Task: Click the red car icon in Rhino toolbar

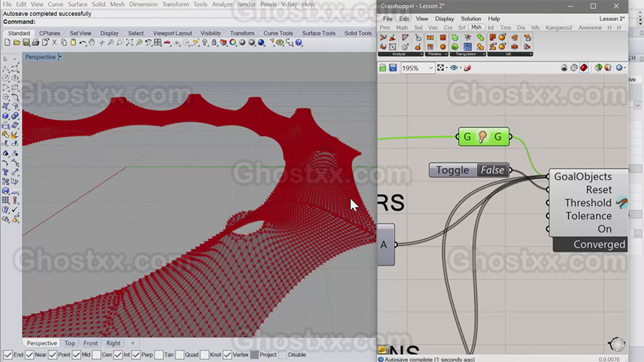Action: tap(167, 42)
